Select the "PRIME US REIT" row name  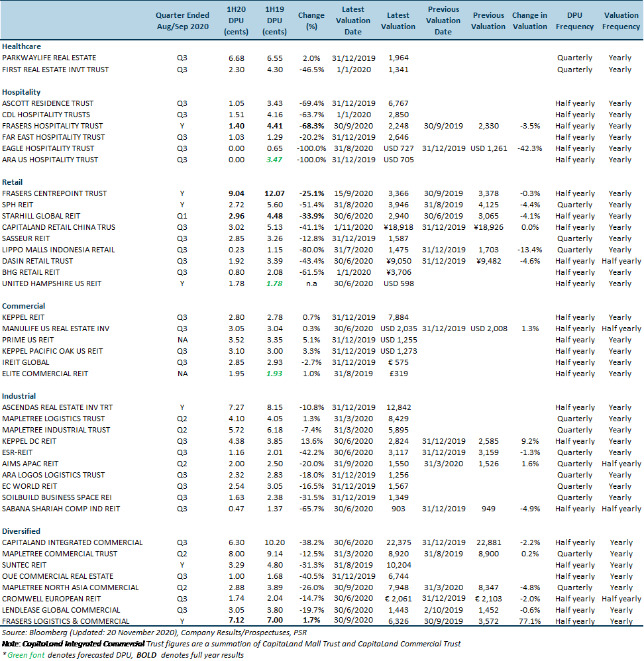point(28,340)
